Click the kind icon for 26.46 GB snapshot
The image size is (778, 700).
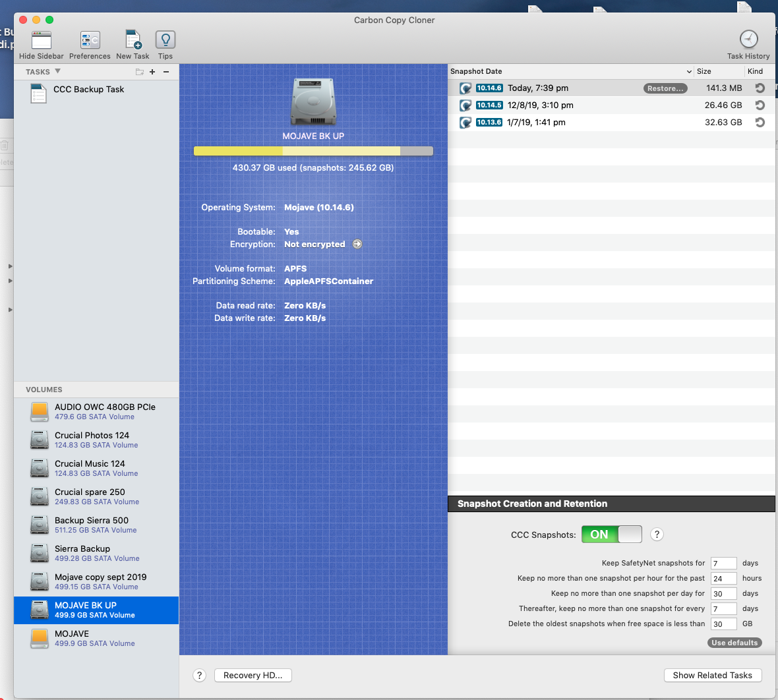click(760, 105)
